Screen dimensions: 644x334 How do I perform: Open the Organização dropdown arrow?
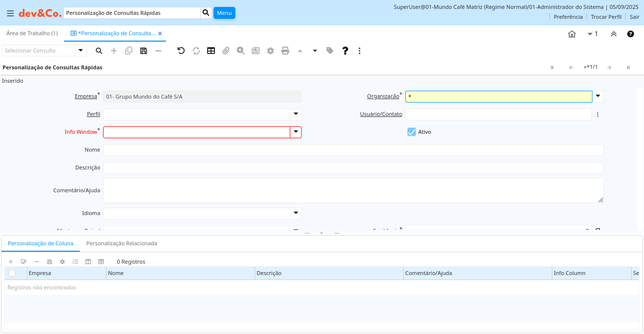click(598, 97)
